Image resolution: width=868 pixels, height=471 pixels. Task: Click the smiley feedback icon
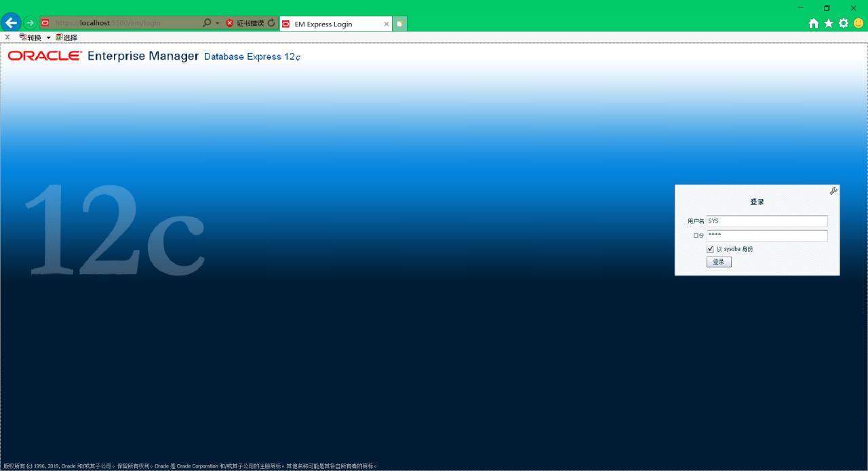(859, 23)
